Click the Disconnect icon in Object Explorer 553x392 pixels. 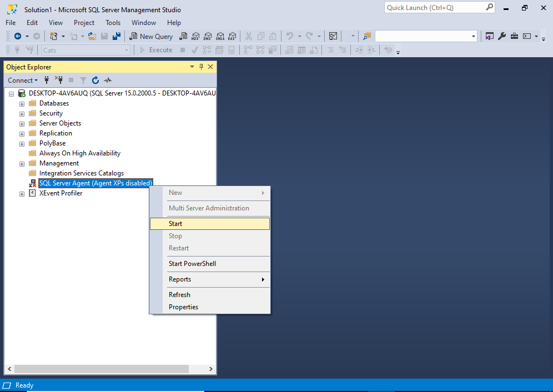(59, 80)
